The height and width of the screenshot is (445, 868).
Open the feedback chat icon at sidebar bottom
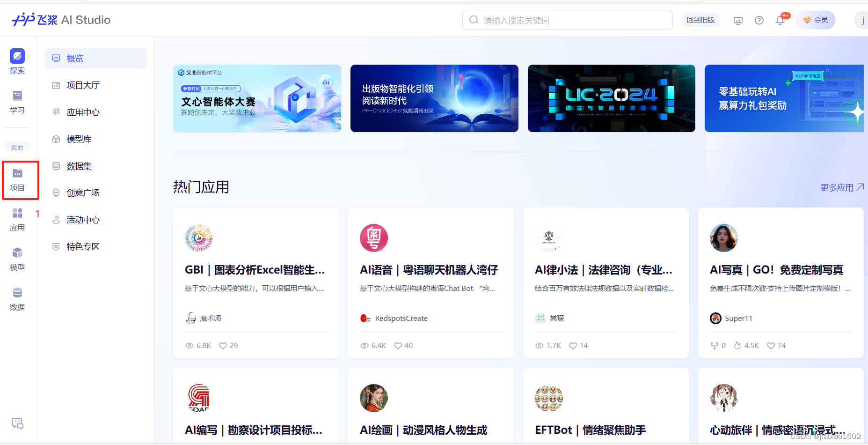click(17, 423)
